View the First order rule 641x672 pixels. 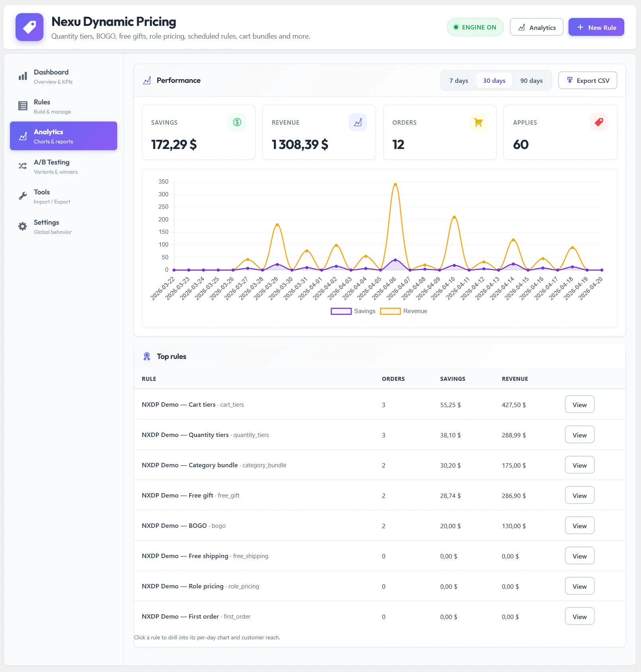tap(580, 616)
